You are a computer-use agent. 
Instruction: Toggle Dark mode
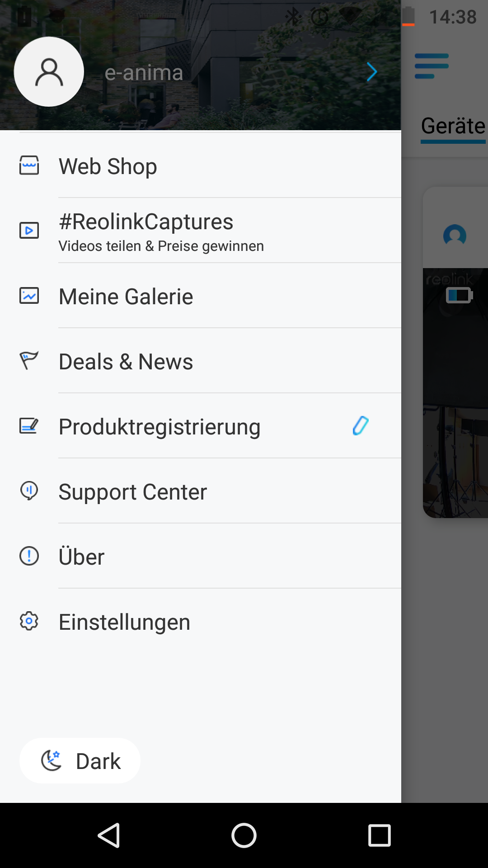point(80,761)
